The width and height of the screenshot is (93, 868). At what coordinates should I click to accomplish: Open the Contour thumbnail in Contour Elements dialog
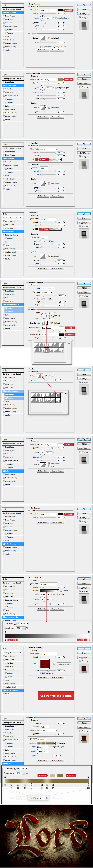click(x=40, y=376)
